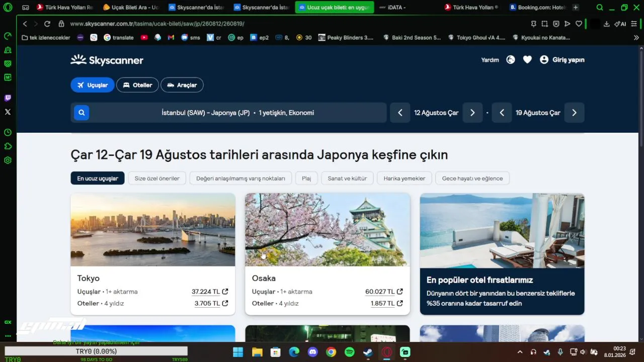
Task: Open the 'Peaky Blinders 3....' bookmark
Action: [x=346, y=38]
